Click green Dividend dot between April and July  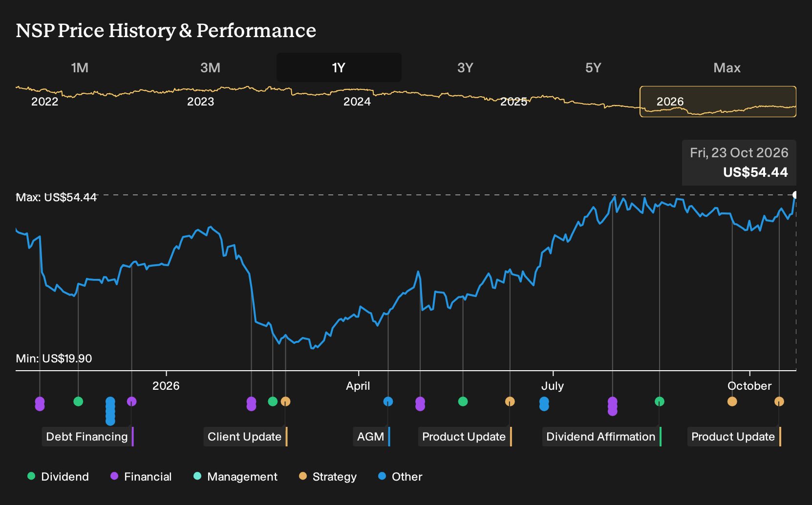click(x=463, y=401)
